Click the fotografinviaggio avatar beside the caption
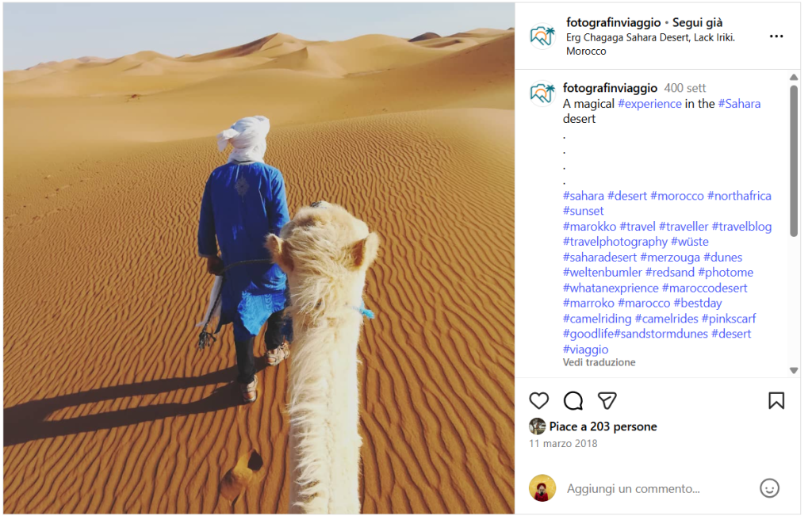Viewport: 812px width, 516px height. click(542, 94)
